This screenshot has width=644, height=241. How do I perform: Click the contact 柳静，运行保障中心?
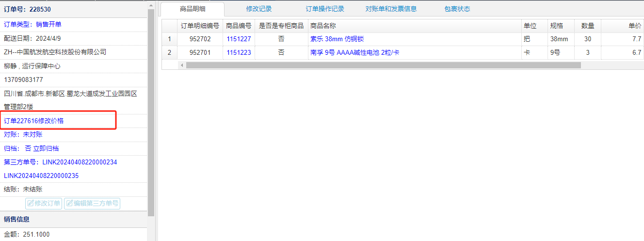click(32, 66)
